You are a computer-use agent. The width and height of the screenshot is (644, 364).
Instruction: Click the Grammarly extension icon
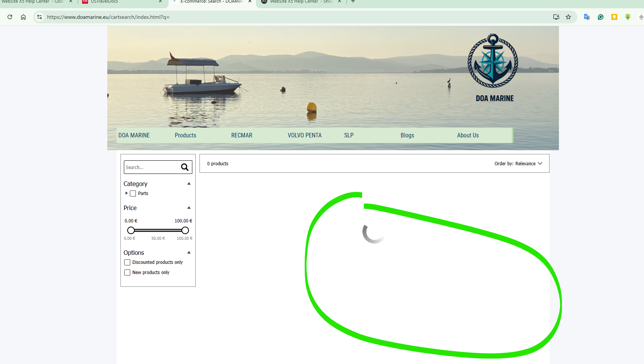pos(601,17)
